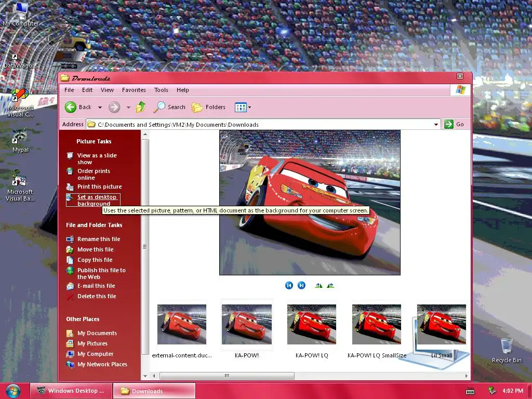Click the Forward arrow icon
This screenshot has width=532, height=399.
(x=114, y=107)
